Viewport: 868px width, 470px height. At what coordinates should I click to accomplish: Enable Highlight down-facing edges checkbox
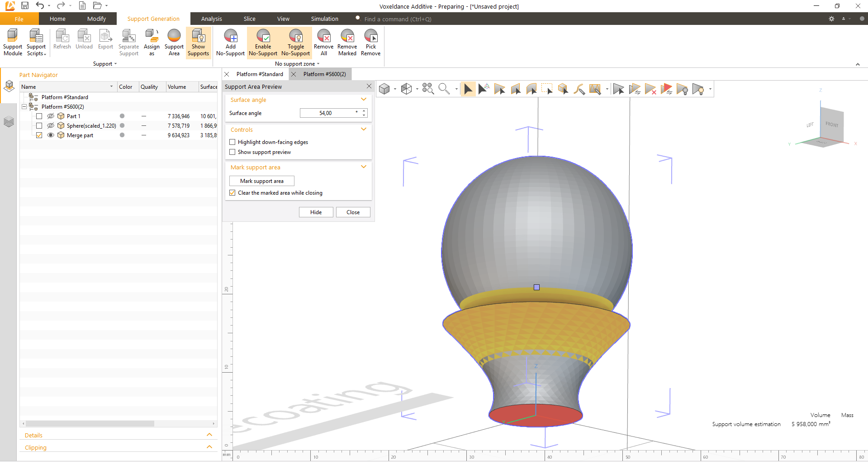(232, 142)
